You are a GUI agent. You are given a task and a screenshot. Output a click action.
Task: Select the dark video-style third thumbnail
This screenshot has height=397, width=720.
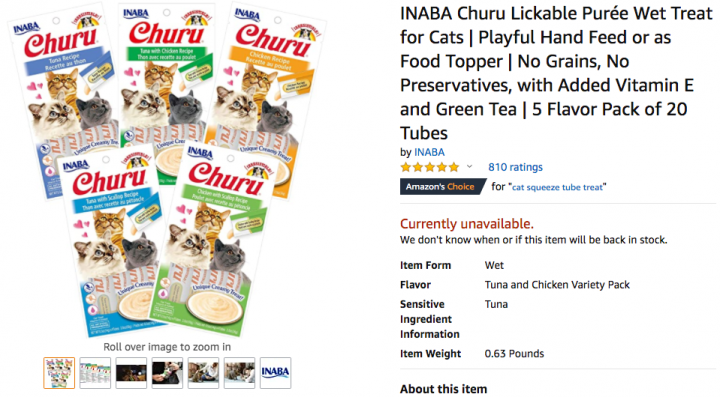[x=131, y=373]
